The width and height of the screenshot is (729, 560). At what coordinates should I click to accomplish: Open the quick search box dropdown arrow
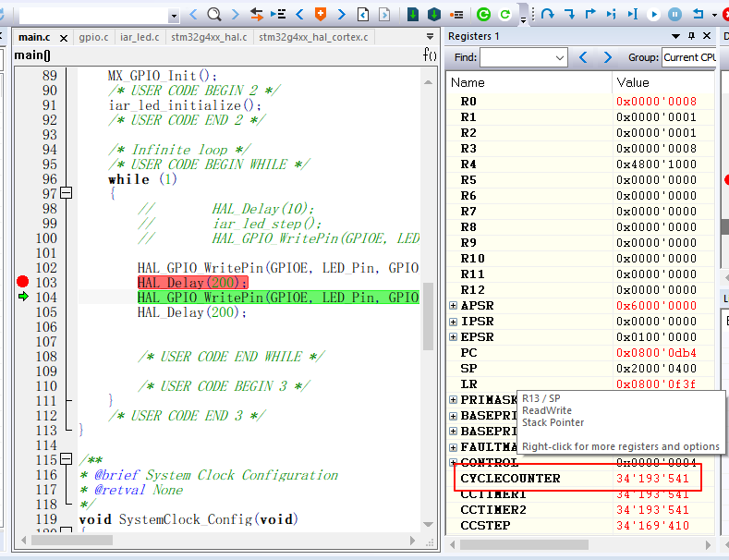tap(174, 16)
